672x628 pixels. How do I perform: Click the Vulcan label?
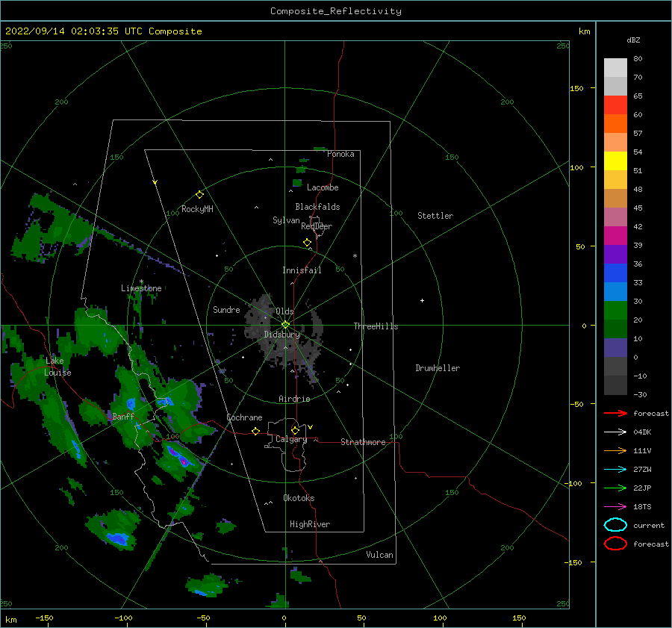point(379,555)
